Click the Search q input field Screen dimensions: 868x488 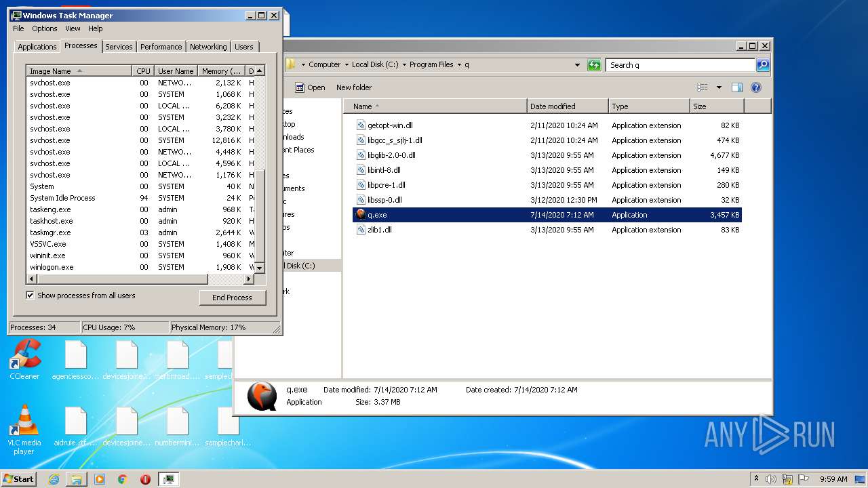680,65
